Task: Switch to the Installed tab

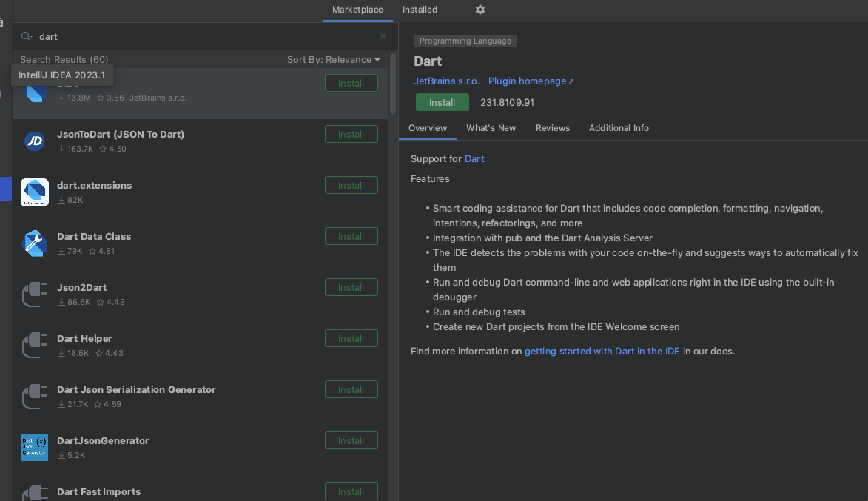Action: 420,10
